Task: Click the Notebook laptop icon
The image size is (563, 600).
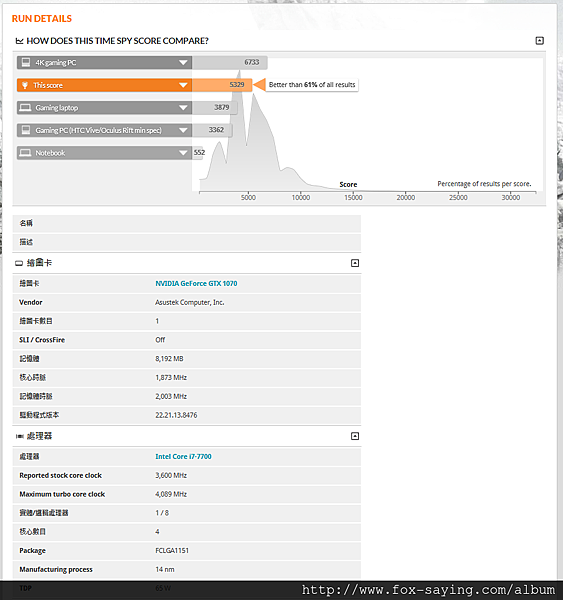Action: click(25, 153)
